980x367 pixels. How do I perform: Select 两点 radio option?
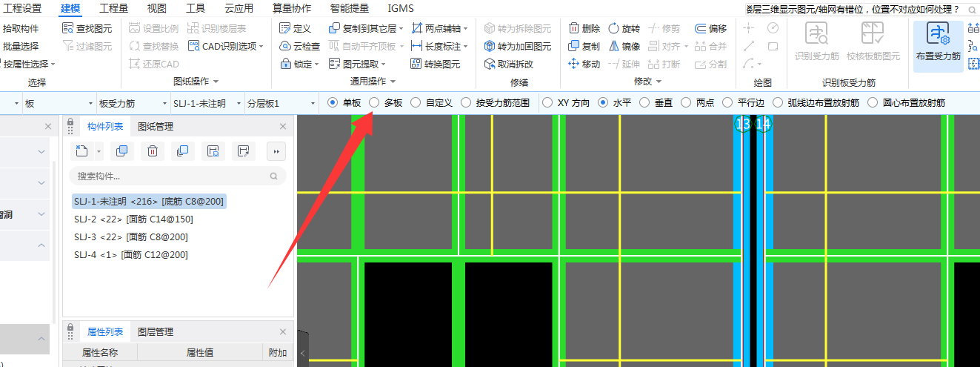pos(697,102)
